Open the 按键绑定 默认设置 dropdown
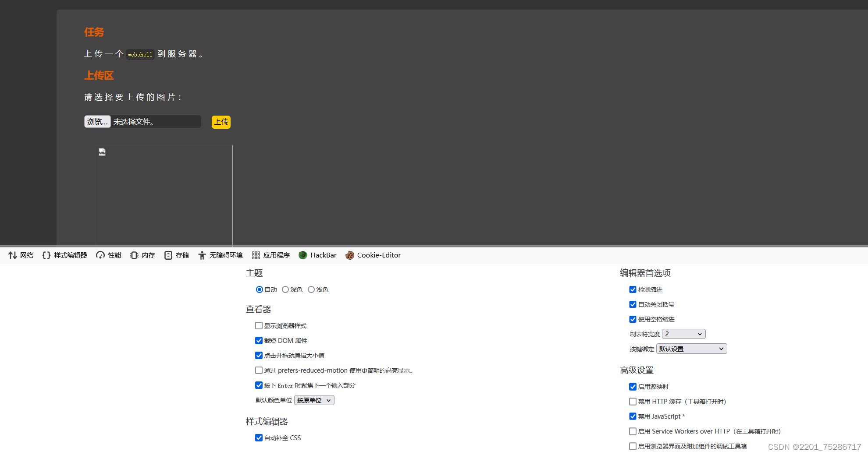The width and height of the screenshot is (868, 455). coord(691,349)
